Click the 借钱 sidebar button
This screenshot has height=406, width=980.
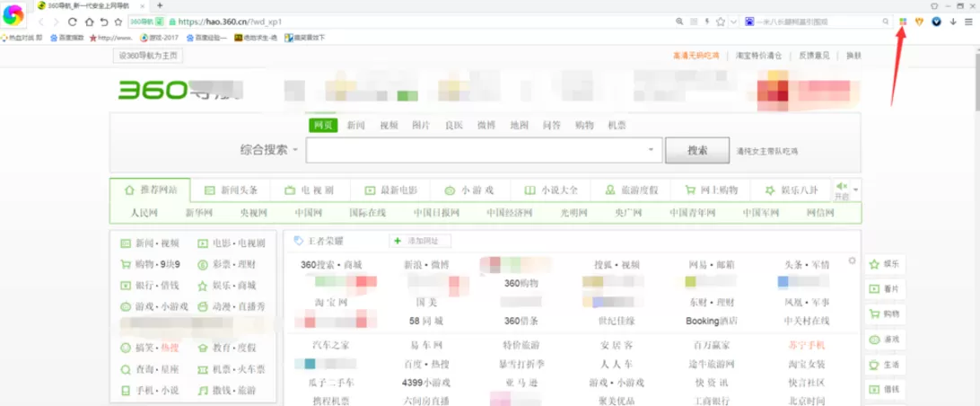click(884, 389)
